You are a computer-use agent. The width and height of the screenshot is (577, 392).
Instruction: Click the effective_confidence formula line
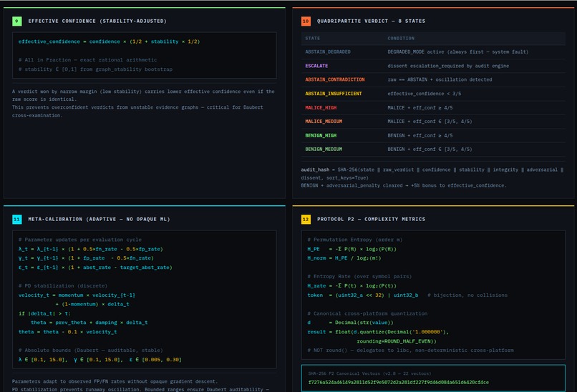point(109,41)
